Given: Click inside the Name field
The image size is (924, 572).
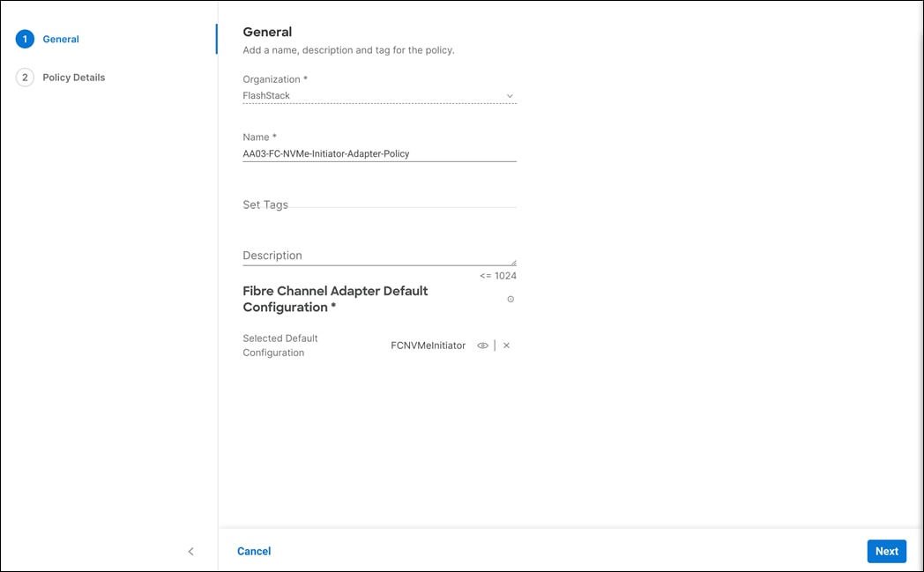Looking at the screenshot, I should [379, 153].
